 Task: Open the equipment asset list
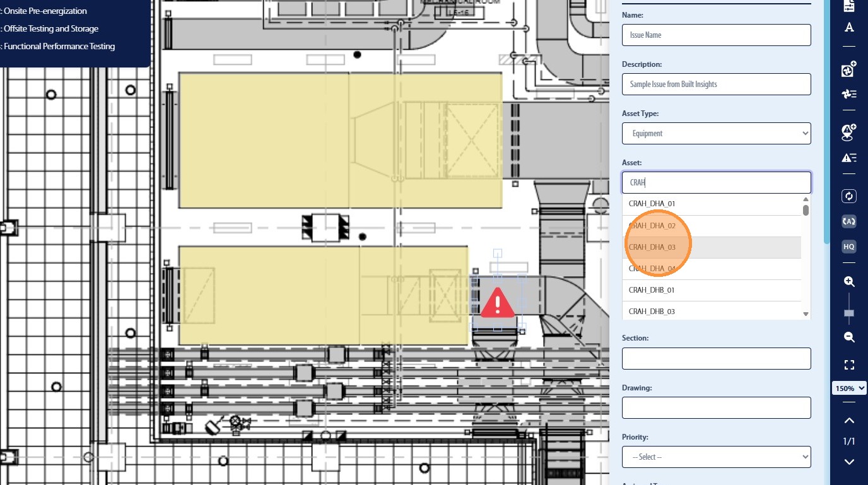[x=849, y=94]
